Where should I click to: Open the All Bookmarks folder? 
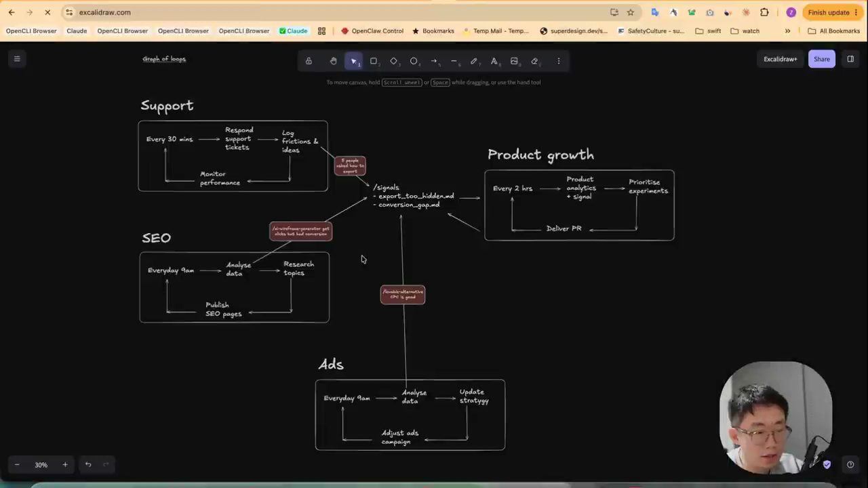click(834, 31)
